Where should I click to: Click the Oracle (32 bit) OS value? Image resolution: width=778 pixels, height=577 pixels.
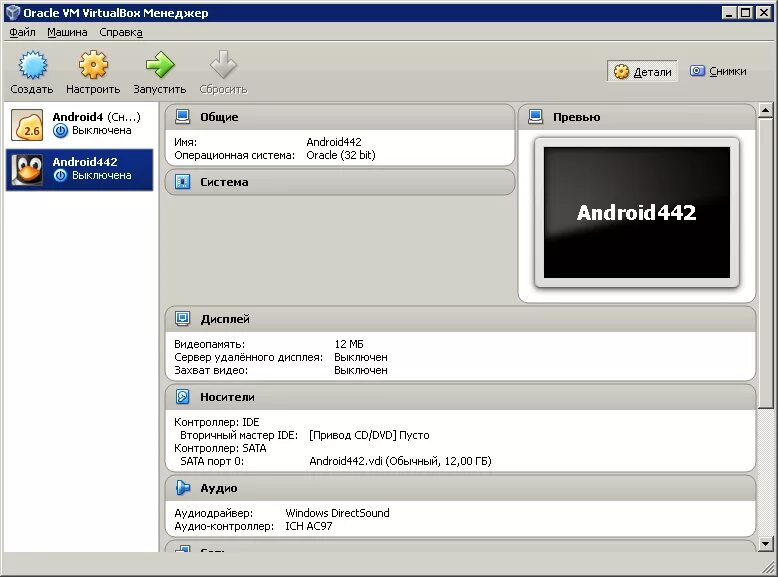click(341, 155)
